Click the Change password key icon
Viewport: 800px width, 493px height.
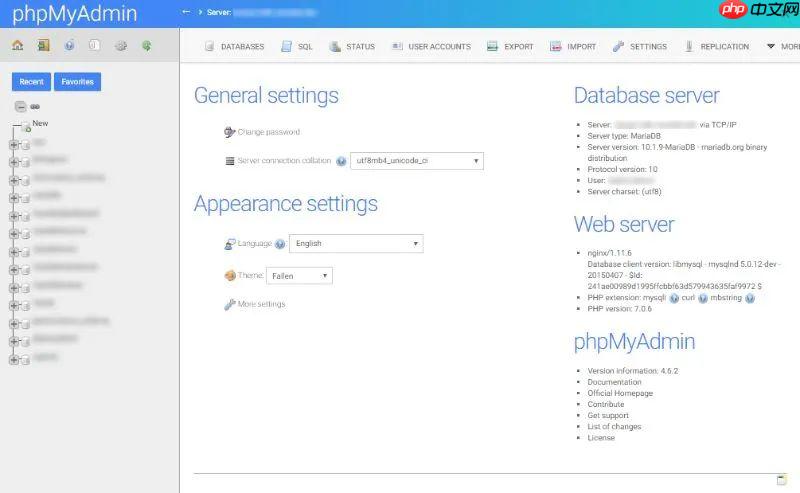tap(230, 132)
